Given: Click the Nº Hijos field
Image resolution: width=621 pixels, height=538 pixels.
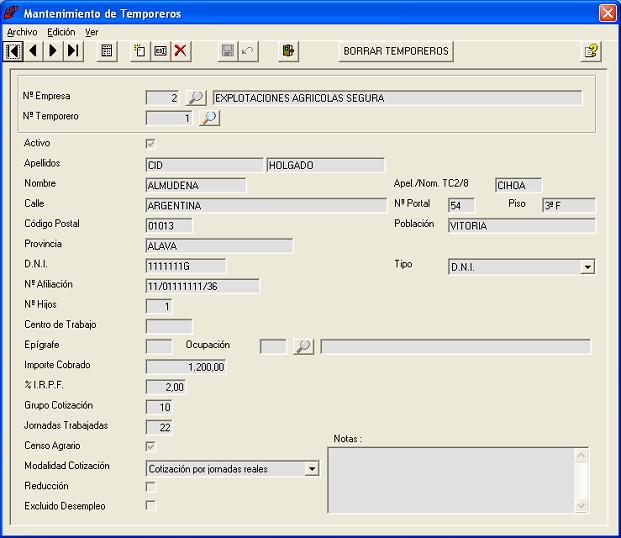Looking at the screenshot, I should pyautogui.click(x=159, y=307).
